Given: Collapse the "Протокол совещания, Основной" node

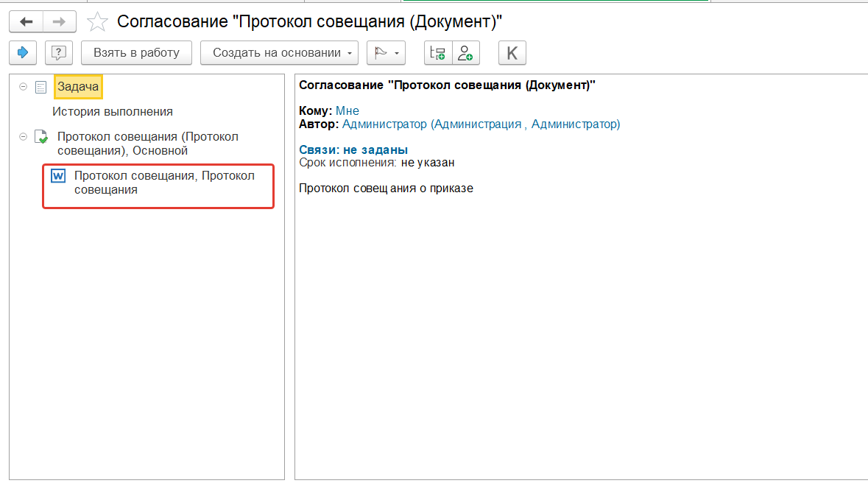Looking at the screenshot, I should click(x=23, y=137).
